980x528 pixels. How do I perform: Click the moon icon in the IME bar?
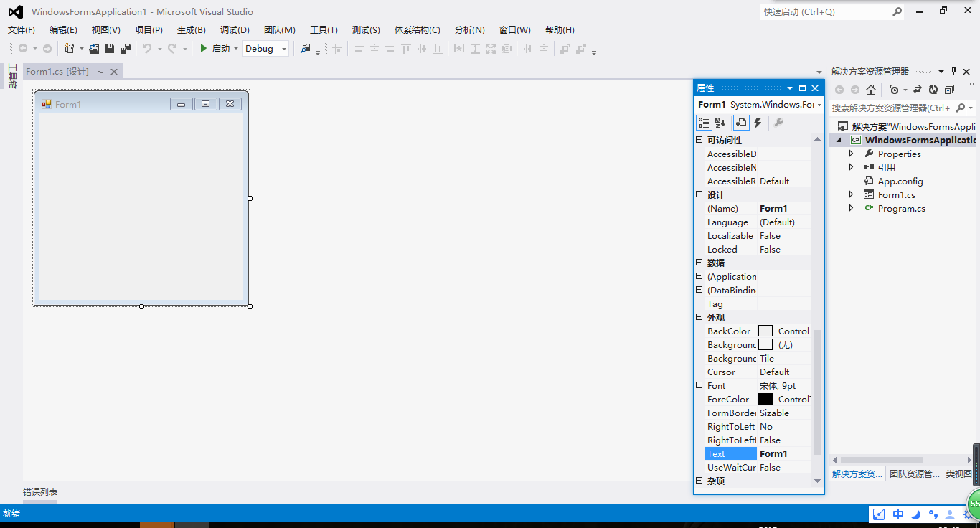pos(916,514)
